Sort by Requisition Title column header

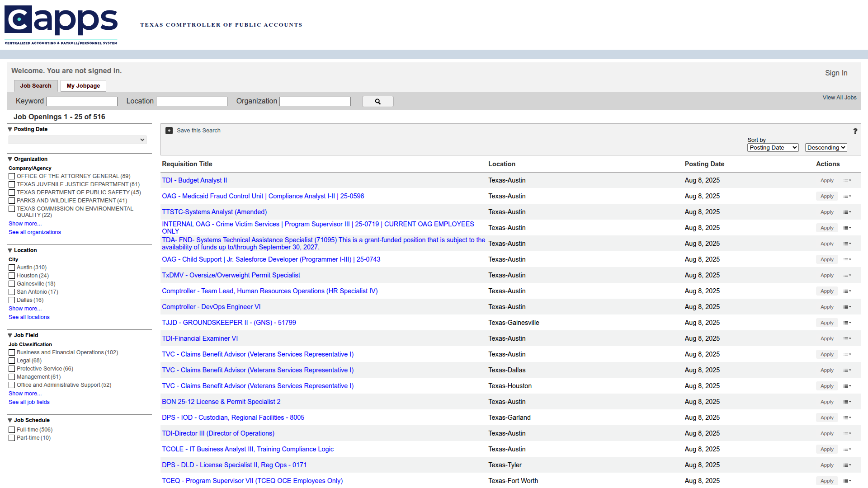(187, 164)
